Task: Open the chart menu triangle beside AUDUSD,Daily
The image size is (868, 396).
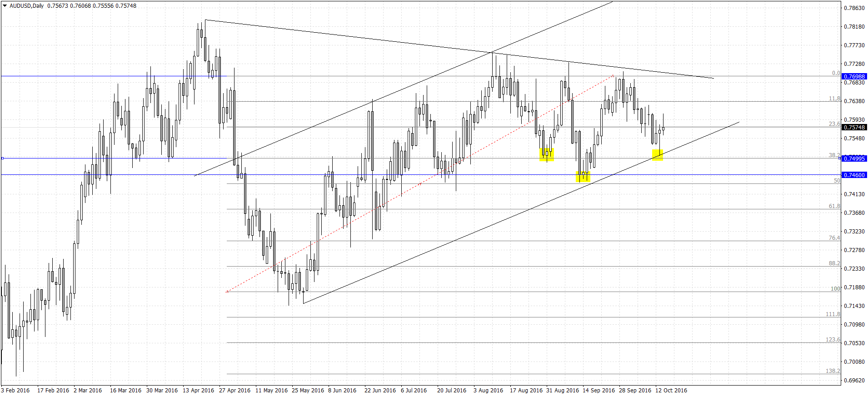Action: 5,6
